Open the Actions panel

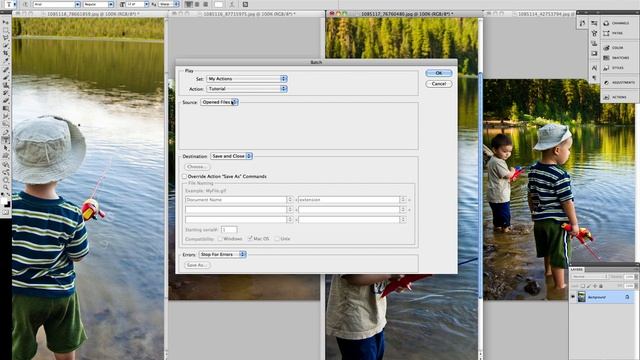click(x=616, y=97)
